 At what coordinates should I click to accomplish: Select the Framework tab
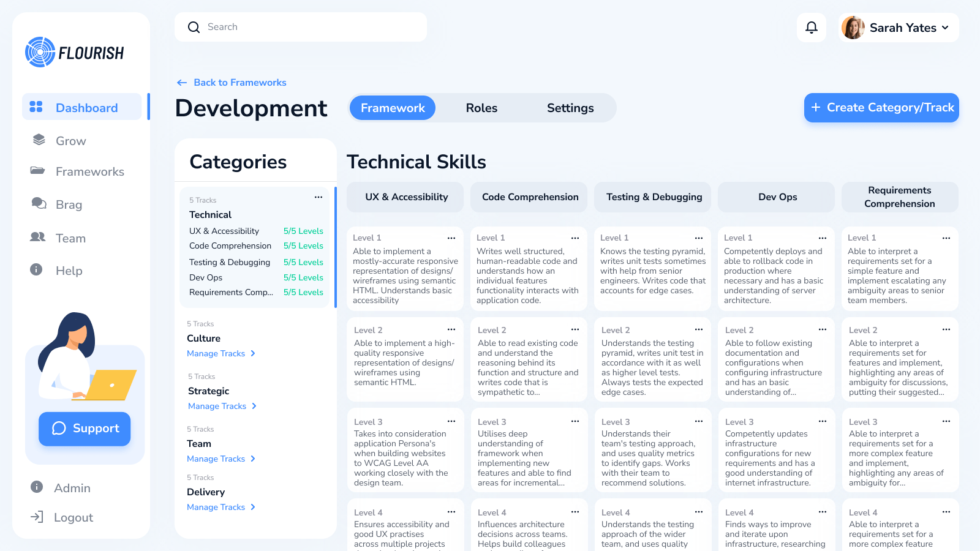pos(393,108)
